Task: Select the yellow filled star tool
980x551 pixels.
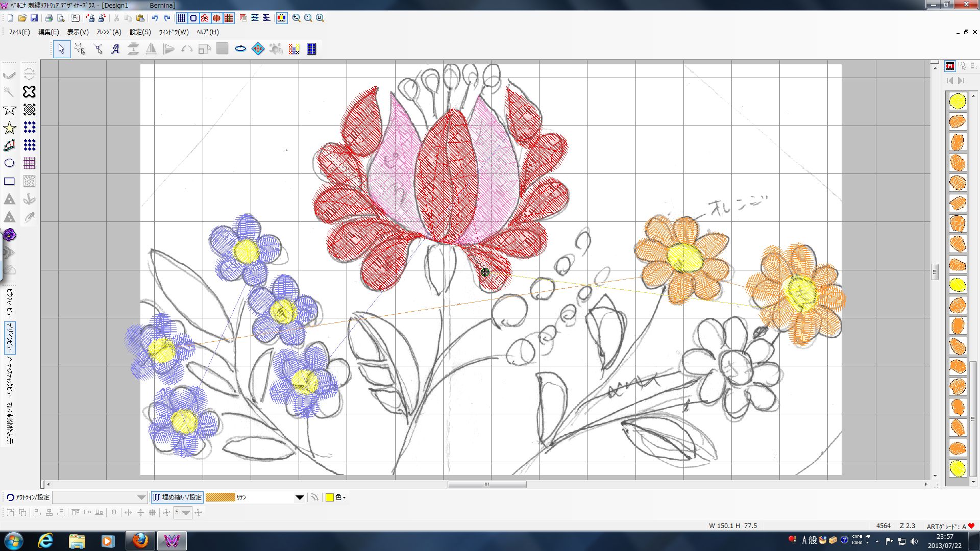Action: (x=9, y=128)
